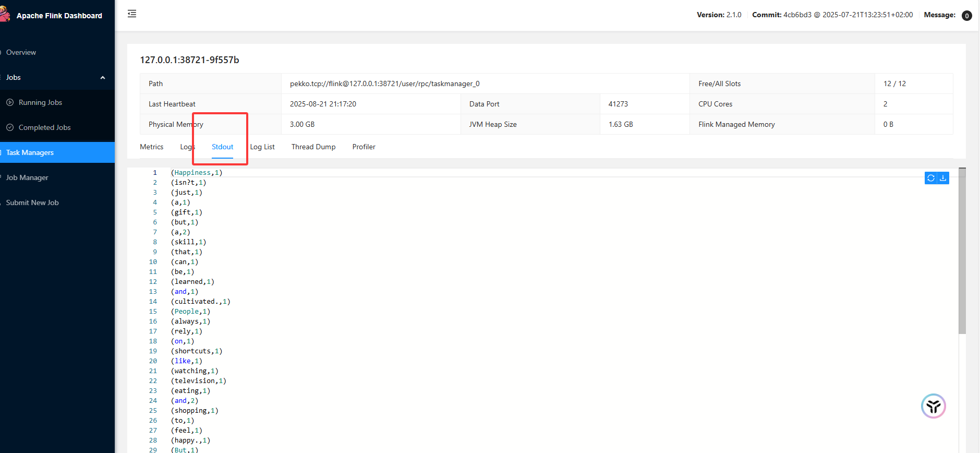This screenshot has width=980, height=453.
Task: Open the Profiler tab
Action: point(364,147)
